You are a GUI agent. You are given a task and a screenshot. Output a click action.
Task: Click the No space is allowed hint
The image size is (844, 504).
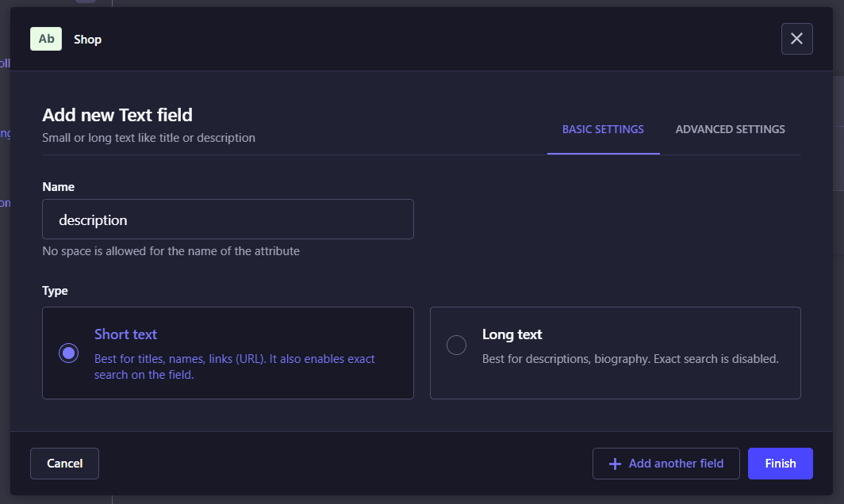[x=171, y=251]
